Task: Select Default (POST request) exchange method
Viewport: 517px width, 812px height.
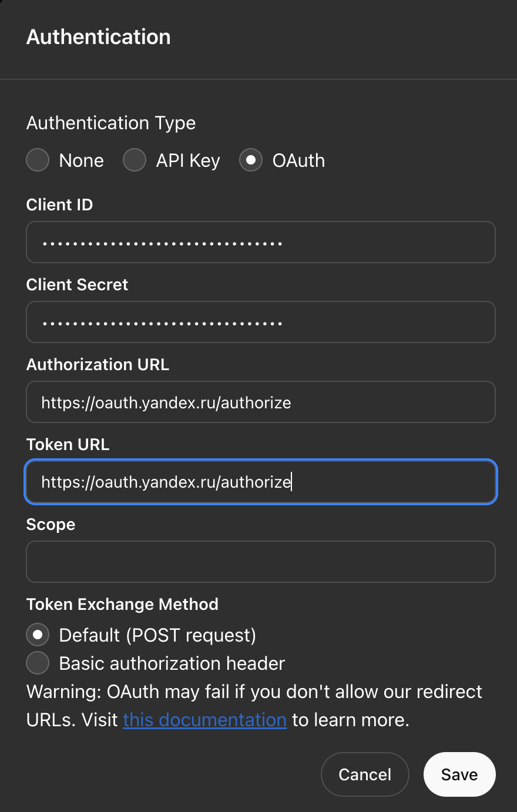Action: (38, 635)
